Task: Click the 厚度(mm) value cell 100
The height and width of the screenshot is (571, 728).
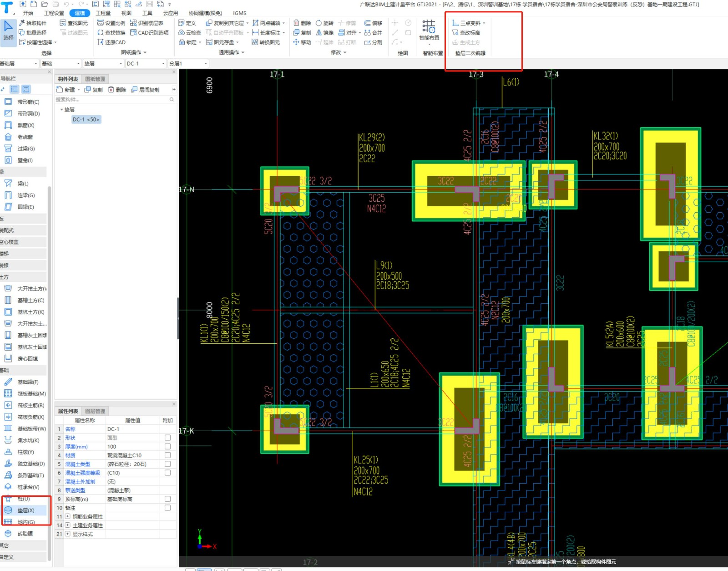Action: click(133, 446)
